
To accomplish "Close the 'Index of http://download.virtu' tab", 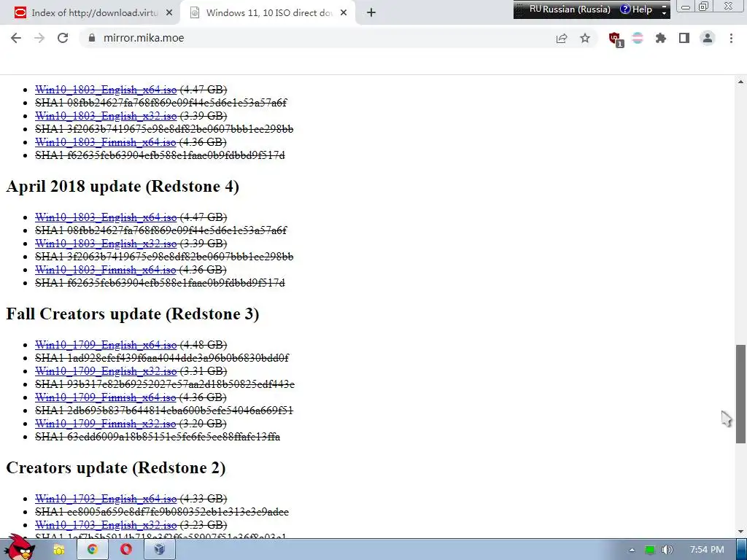I will pos(169,13).
